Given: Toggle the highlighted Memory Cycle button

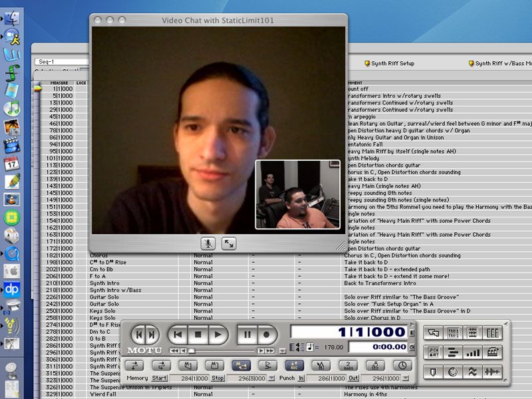Looking at the screenshot, I should click(241, 365).
